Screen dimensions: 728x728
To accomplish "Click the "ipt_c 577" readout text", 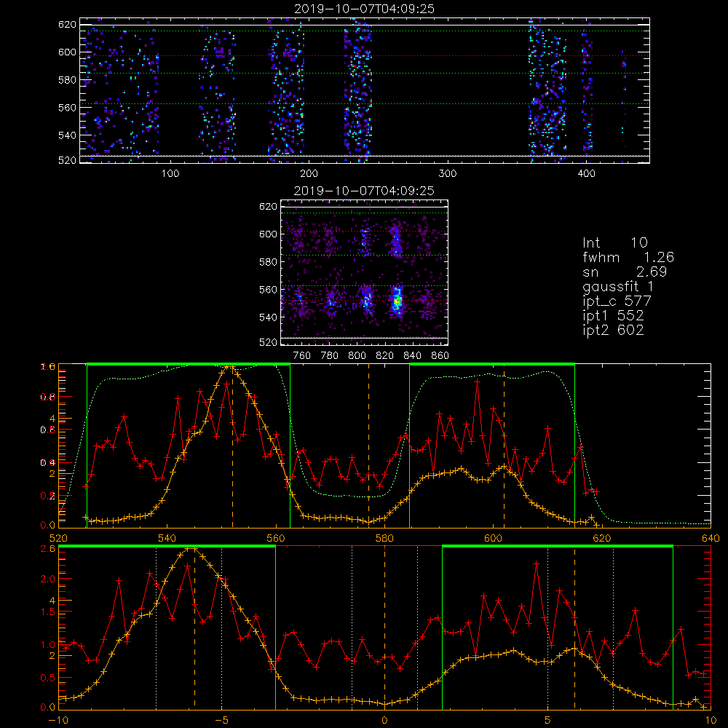I will coord(617,301).
